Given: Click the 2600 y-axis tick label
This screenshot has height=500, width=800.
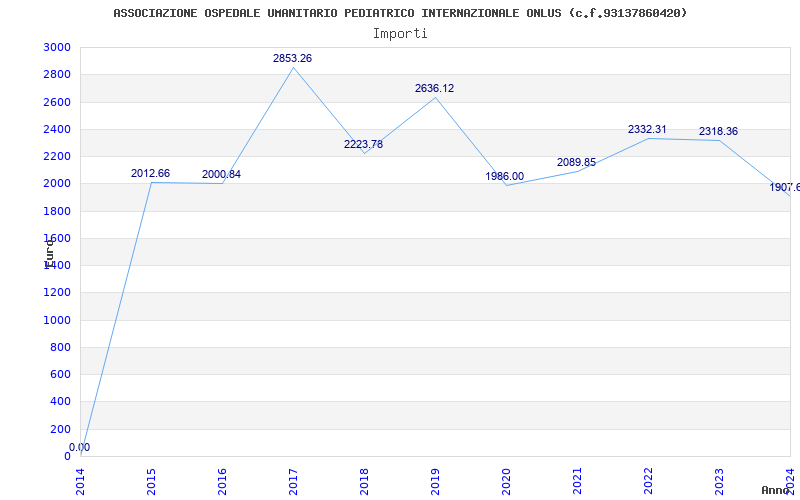Looking at the screenshot, I should [x=57, y=102].
